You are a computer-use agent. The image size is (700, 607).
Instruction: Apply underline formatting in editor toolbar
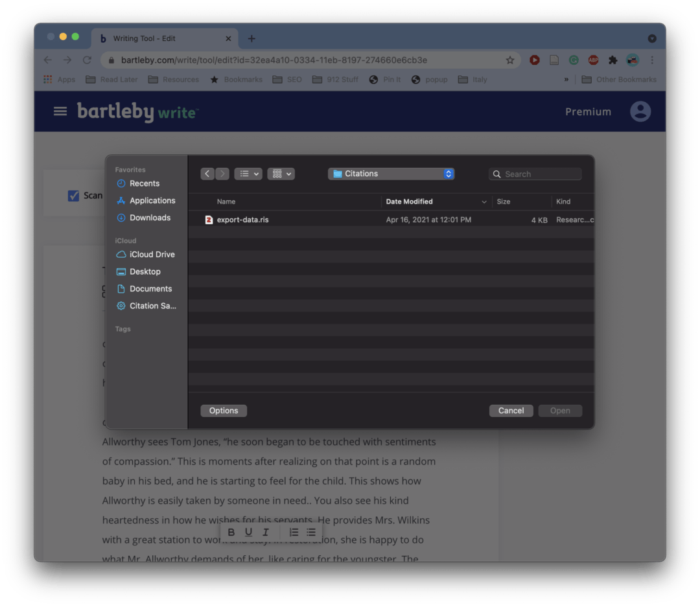249,532
